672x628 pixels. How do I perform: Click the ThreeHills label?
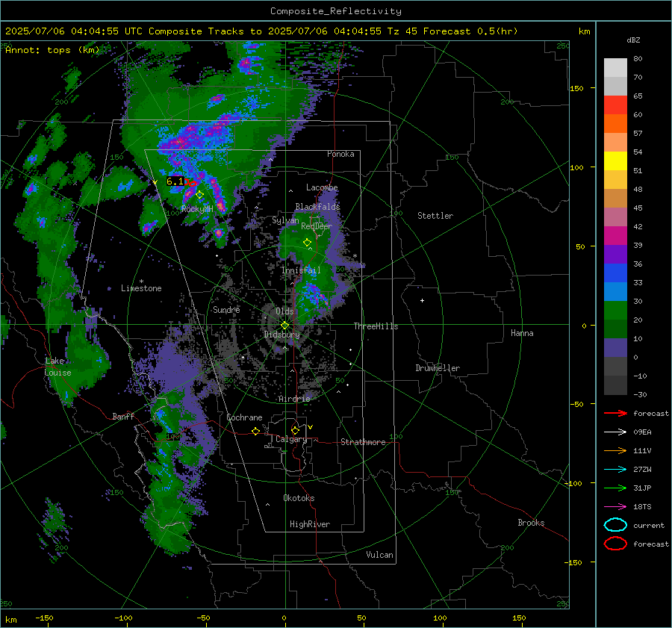click(x=376, y=326)
